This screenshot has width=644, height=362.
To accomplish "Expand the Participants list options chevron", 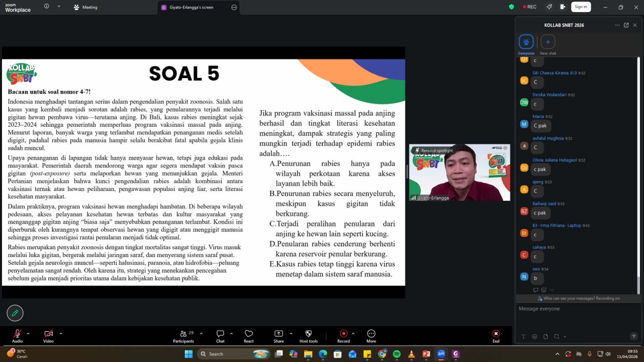I will pos(201,334).
